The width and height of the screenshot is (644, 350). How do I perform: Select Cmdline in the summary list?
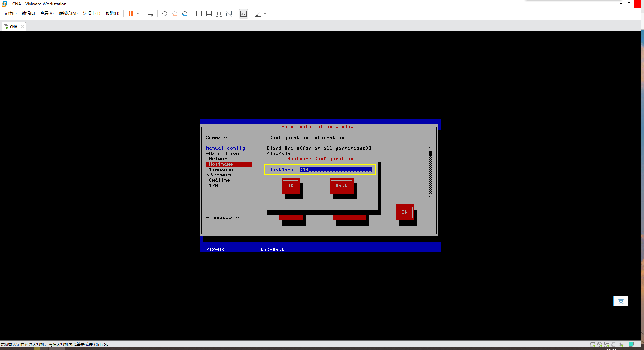tap(219, 180)
